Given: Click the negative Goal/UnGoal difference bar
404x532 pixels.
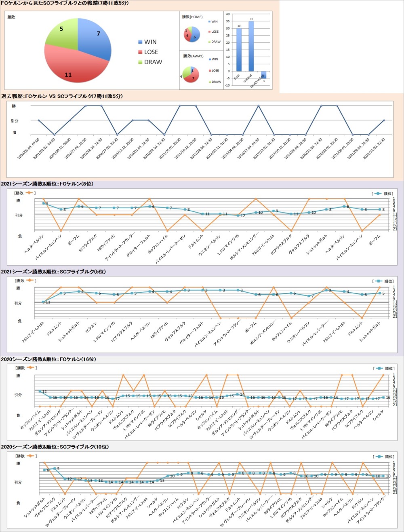Looking at the screenshot, I should [x=263, y=74].
